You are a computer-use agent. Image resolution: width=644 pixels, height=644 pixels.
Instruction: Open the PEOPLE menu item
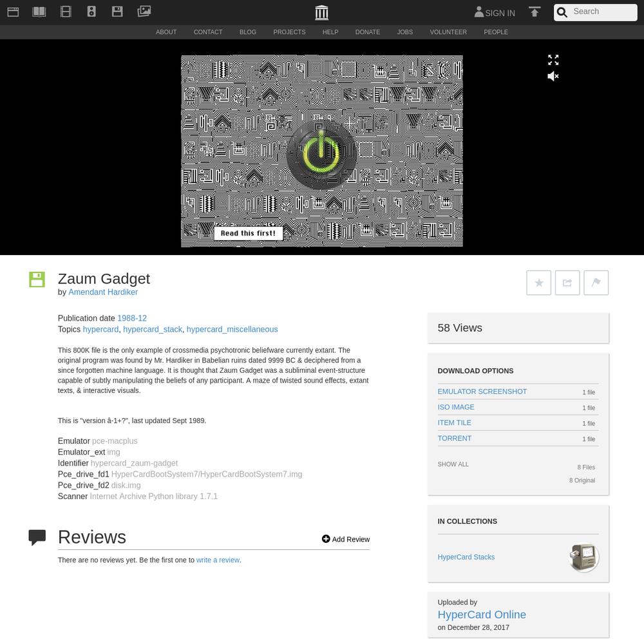[x=496, y=32]
